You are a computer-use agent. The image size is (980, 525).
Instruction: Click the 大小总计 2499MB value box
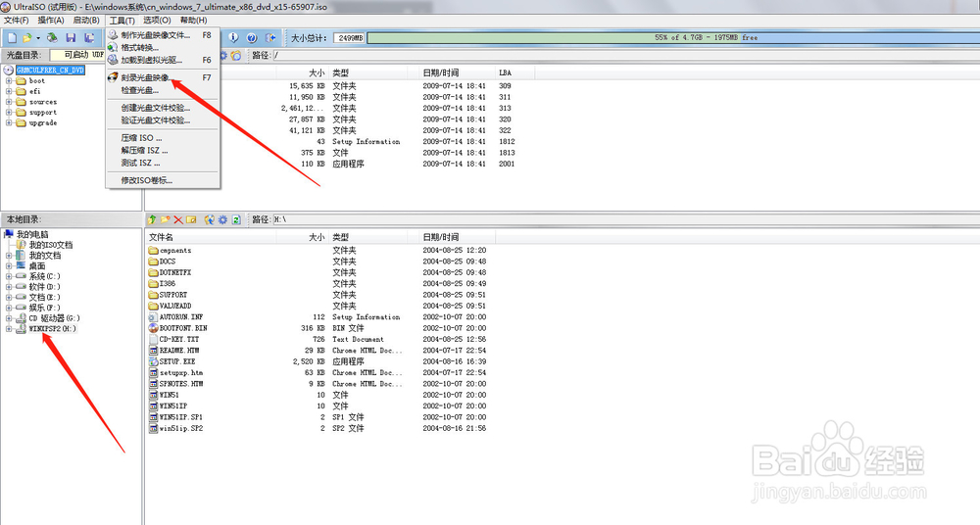point(350,38)
